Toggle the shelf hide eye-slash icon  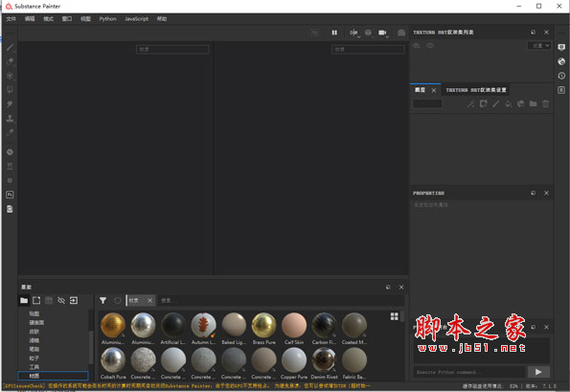point(61,300)
